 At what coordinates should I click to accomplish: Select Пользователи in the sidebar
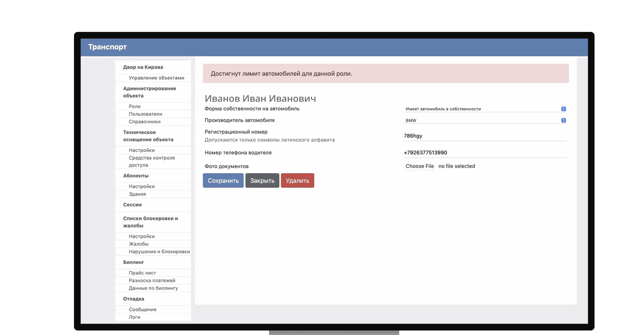click(146, 114)
